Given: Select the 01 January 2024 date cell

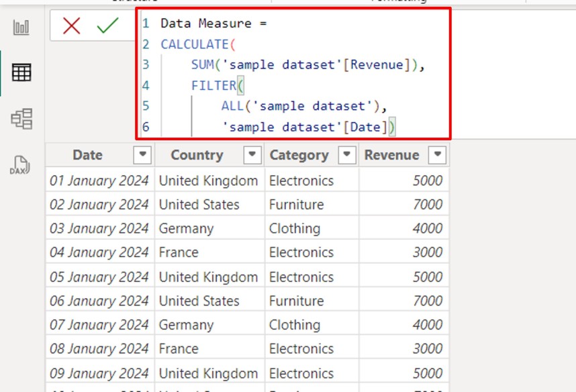Looking at the screenshot, I should tap(99, 181).
